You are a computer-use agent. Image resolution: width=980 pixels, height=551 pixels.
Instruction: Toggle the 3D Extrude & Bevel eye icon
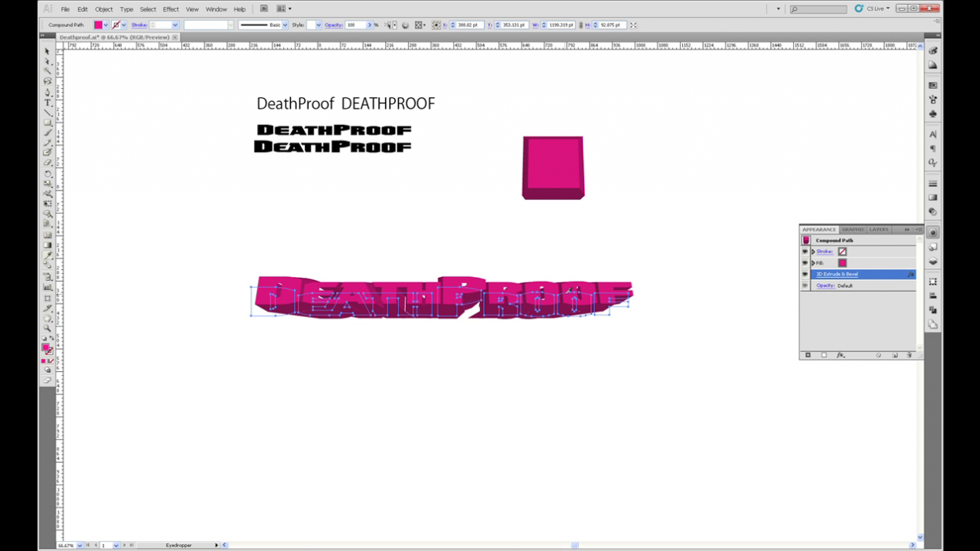click(x=805, y=274)
